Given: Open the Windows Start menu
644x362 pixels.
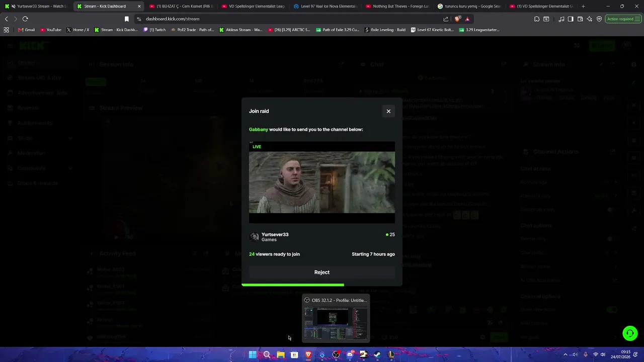Looking at the screenshot, I should 253,354.
